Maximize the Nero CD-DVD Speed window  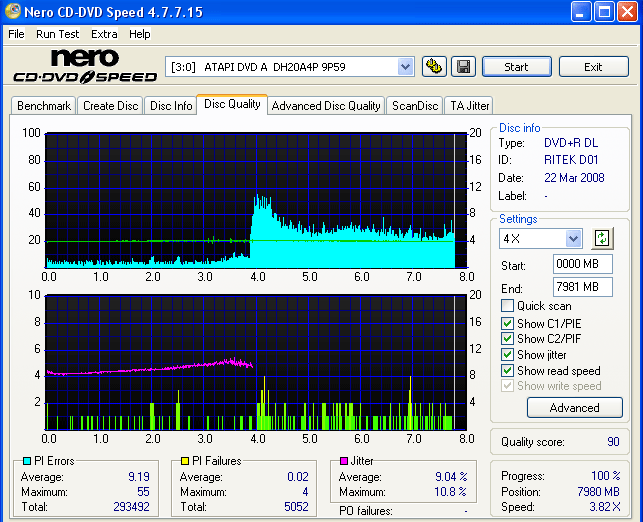(604, 11)
